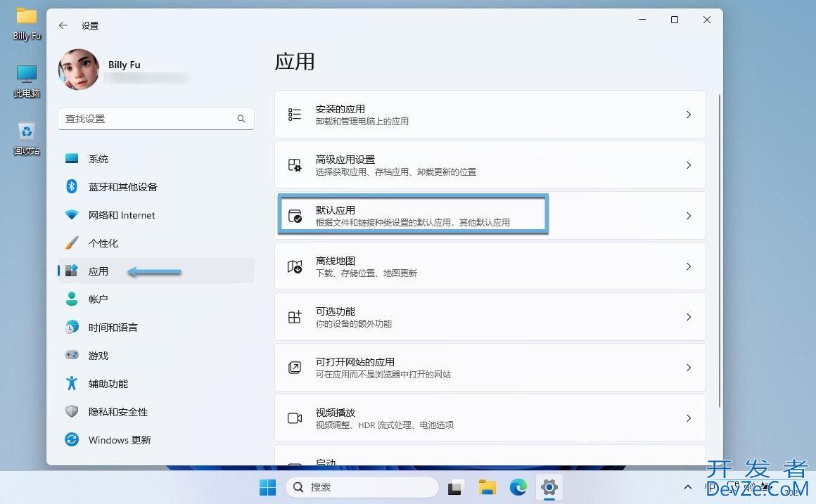This screenshot has height=504, width=816.
Task: Click the taskbar 搜索 box
Action: [x=362, y=487]
